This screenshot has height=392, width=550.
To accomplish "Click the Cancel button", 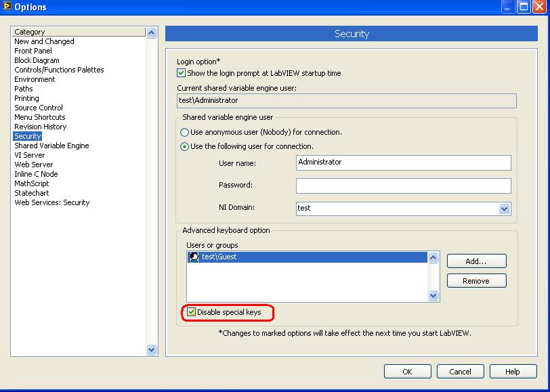I will point(460,372).
